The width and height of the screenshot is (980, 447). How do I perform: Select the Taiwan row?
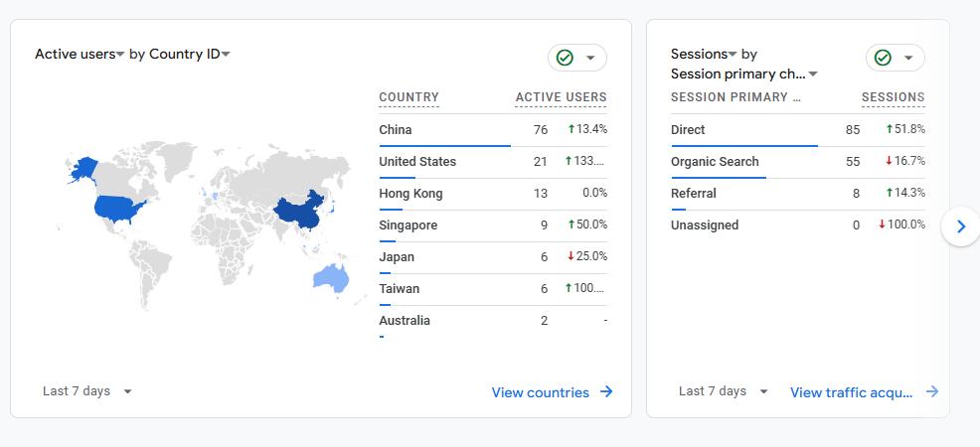(493, 289)
